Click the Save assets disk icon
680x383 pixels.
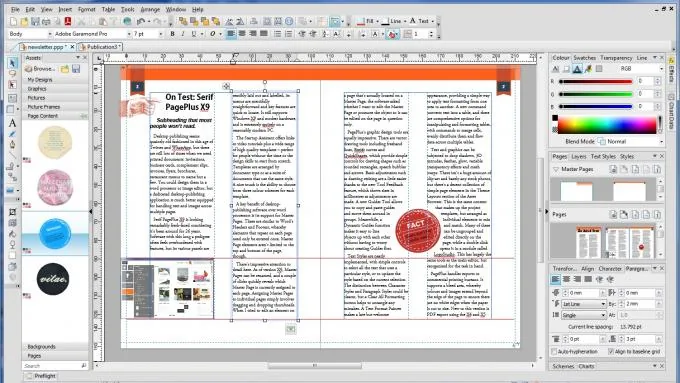(x=76, y=69)
